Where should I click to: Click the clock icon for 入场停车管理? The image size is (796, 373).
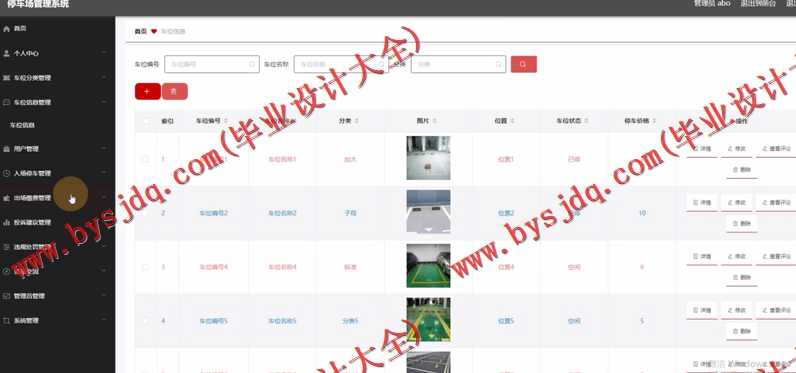[x=6, y=173]
